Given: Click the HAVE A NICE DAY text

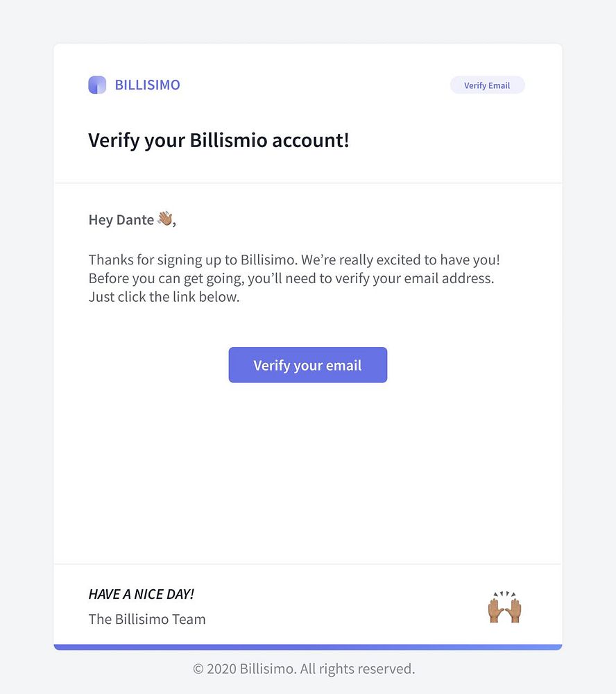Looking at the screenshot, I should click(142, 594).
